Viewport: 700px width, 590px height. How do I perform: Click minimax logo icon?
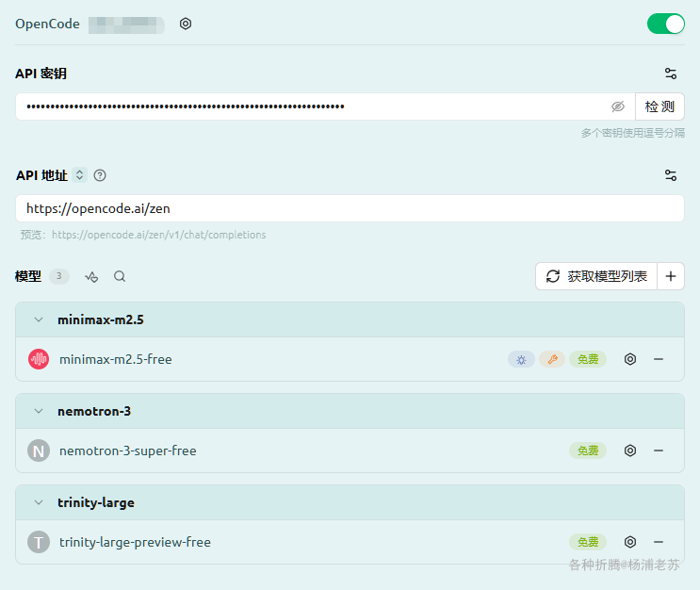pyautogui.click(x=39, y=359)
